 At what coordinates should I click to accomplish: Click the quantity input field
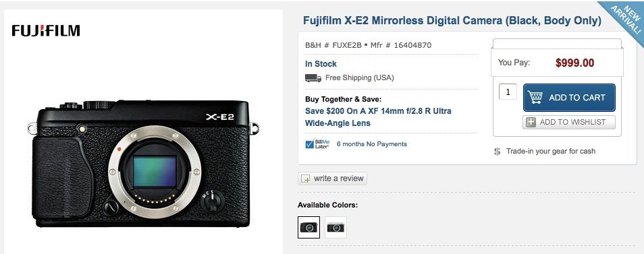(x=508, y=92)
